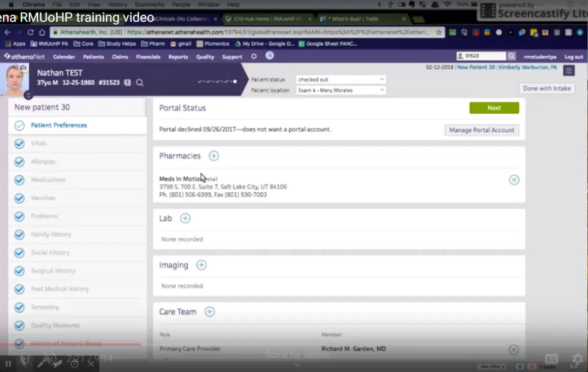588x372 pixels.
Task: Open the Patient location dropdown
Action: [341, 91]
